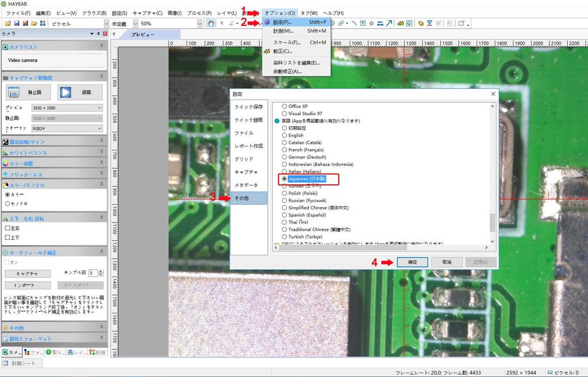Select the arrow drawing tool icon
Viewport: 588px width, 377px height.
click(x=390, y=24)
